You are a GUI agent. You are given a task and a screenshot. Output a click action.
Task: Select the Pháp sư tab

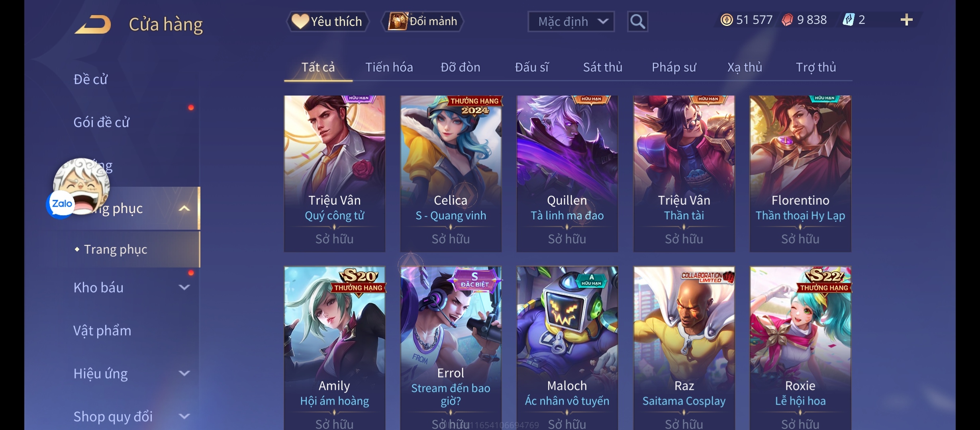[674, 67]
